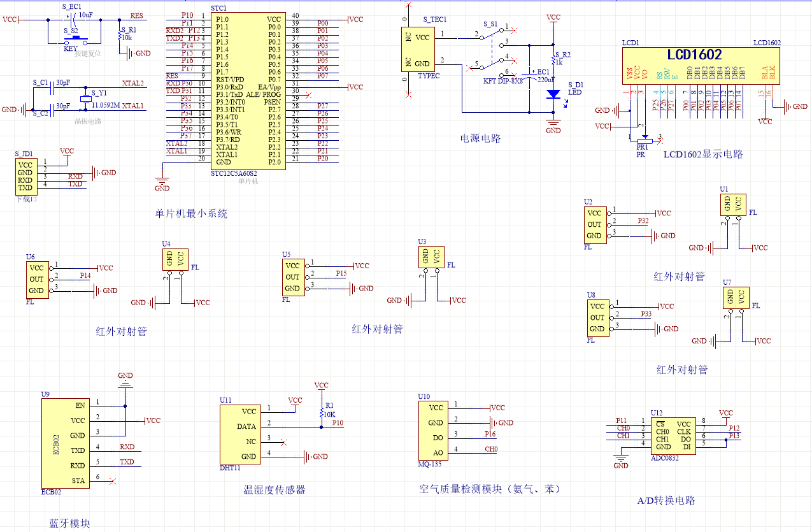
Task: Select the 单片机最小系统 text label
Action: pyautogui.click(x=191, y=214)
